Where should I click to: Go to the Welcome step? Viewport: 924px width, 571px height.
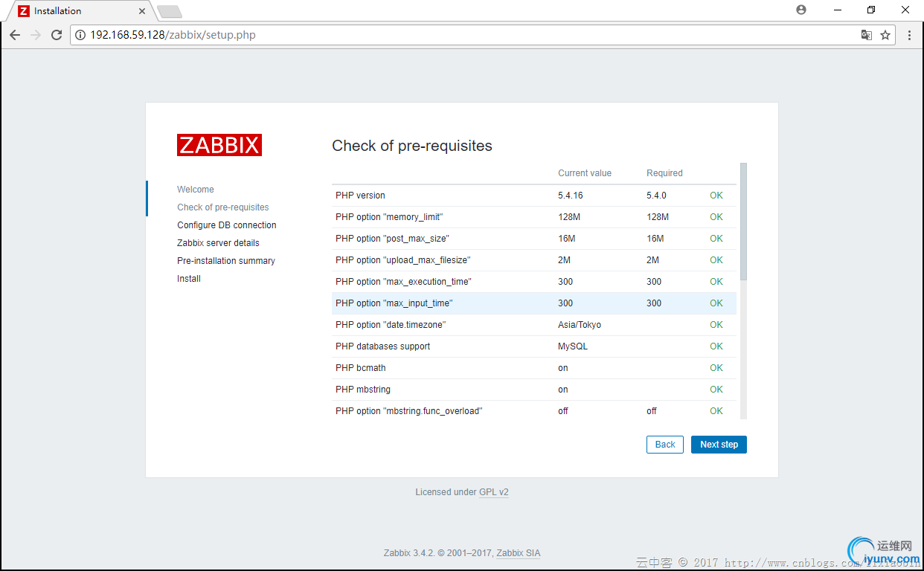tap(196, 190)
